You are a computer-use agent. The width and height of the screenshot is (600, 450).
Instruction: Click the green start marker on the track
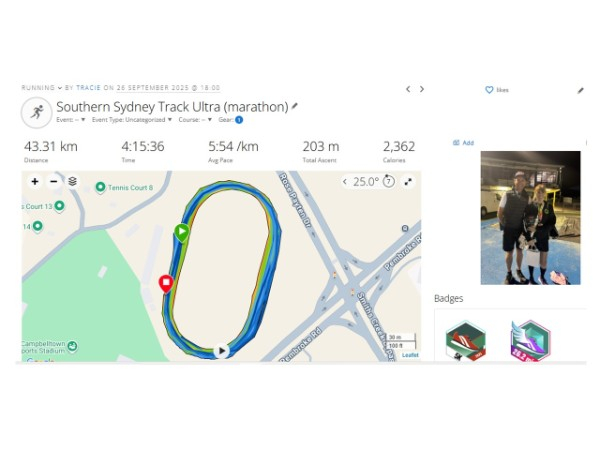pos(182,232)
